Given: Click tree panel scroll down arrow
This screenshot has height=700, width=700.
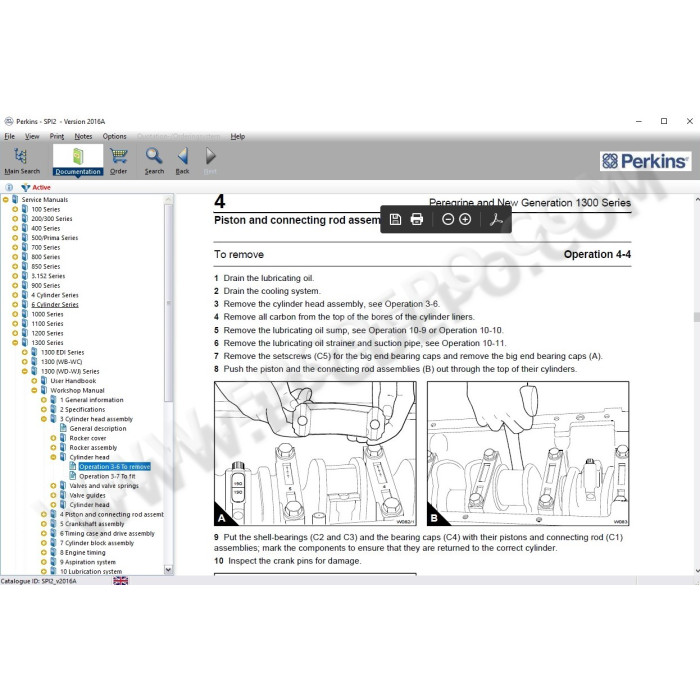Looking at the screenshot, I should tap(168, 570).
